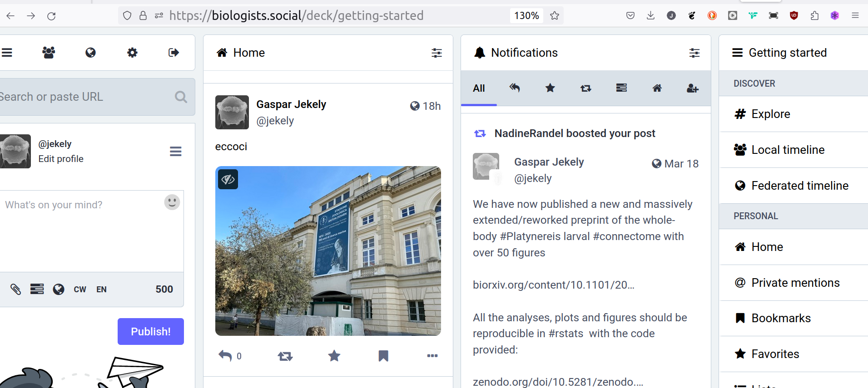Click the logout icon in navigation bar
The width and height of the screenshot is (868, 388).
click(174, 53)
